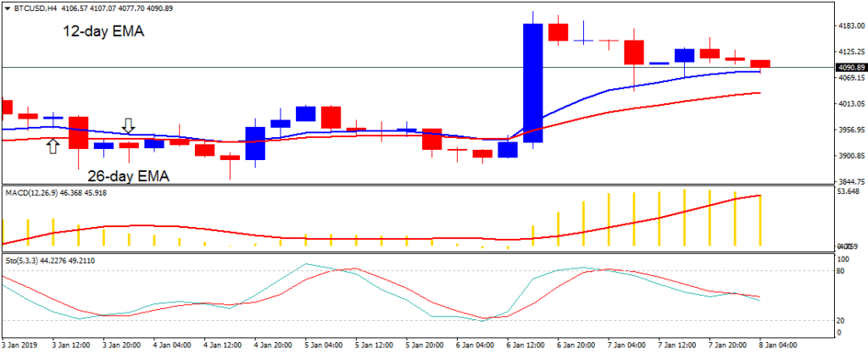Click the "3 Jan 2019" time label
The width and height of the screenshot is (868, 354).
19,346
